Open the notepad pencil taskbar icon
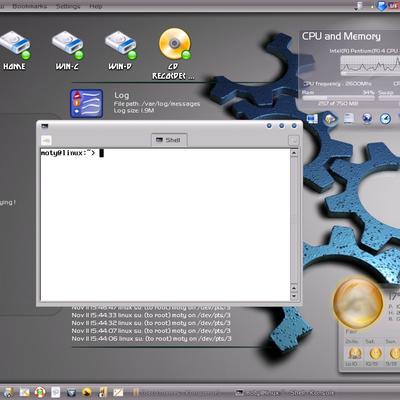400x400 pixels. click(118, 392)
